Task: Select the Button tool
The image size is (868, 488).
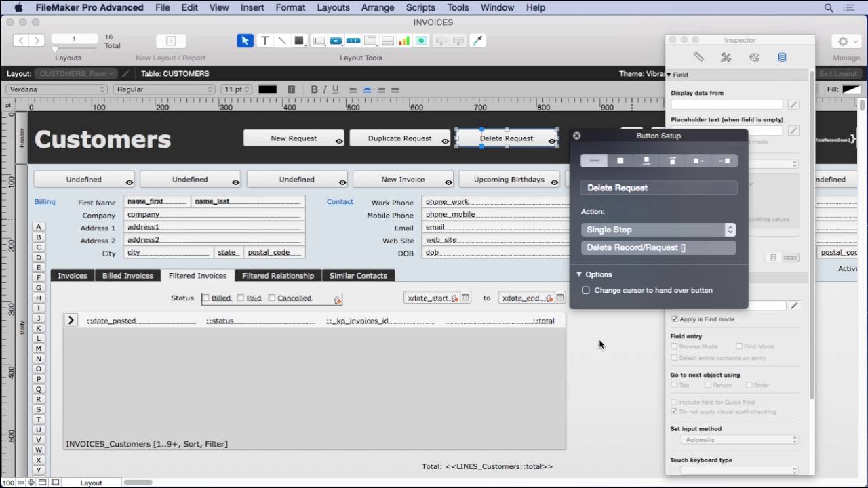Action: (336, 41)
